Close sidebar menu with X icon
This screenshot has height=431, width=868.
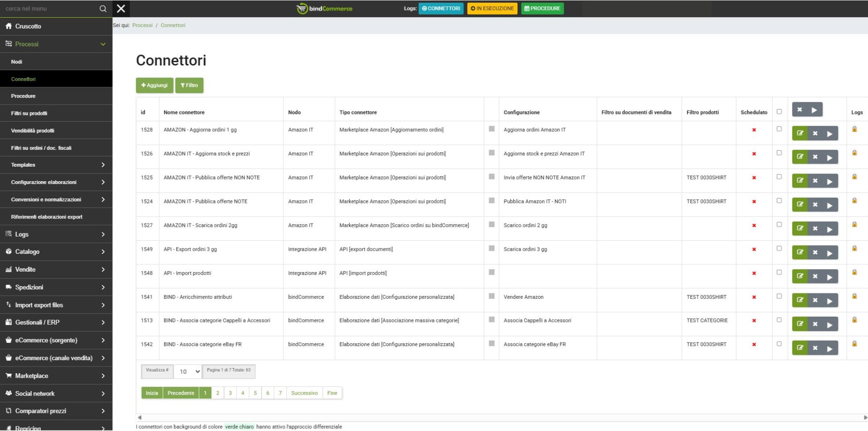121,9
